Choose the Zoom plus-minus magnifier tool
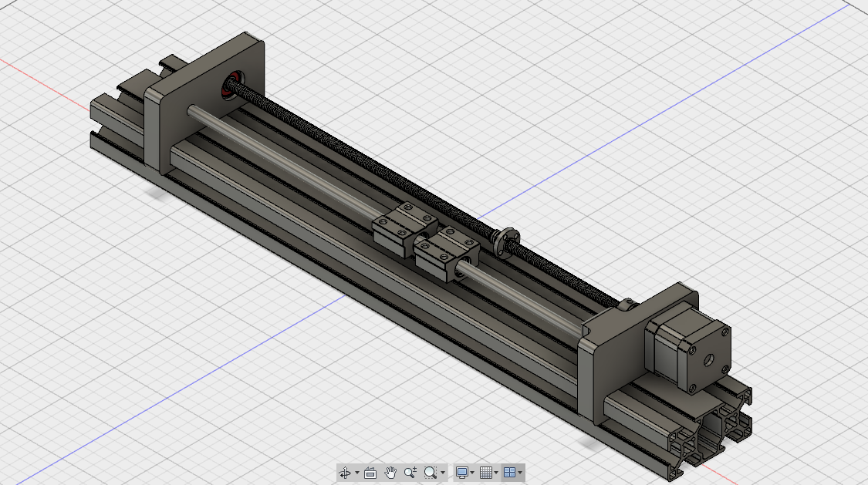This screenshot has height=485, width=868. 410,473
